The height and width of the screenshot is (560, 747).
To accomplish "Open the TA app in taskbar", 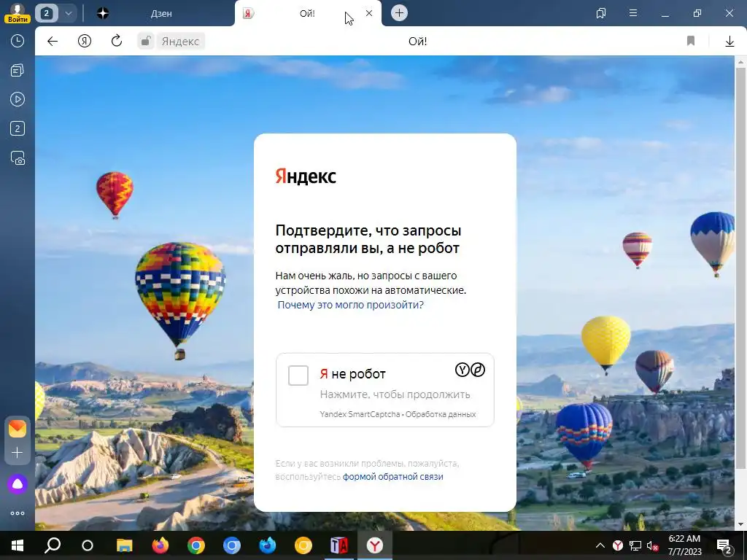I will click(338, 545).
